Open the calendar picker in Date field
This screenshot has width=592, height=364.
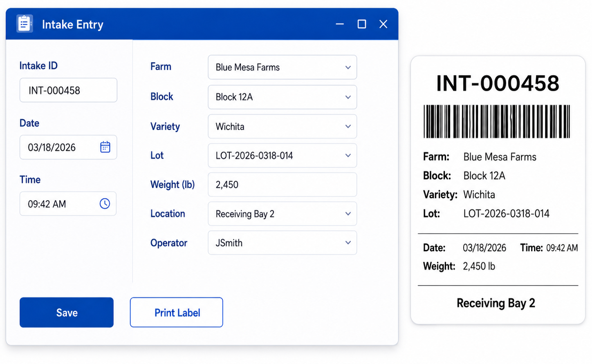tap(105, 147)
